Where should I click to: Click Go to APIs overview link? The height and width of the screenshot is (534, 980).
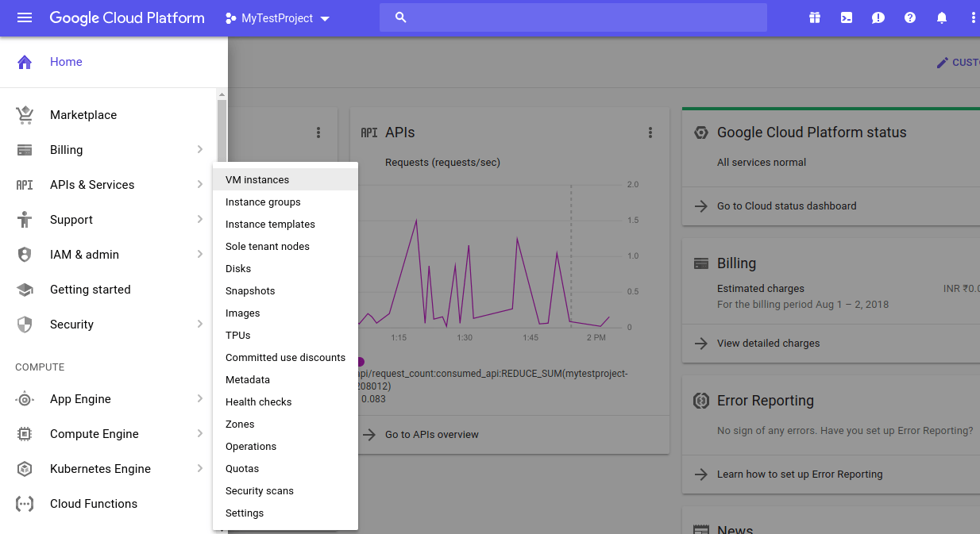point(432,435)
